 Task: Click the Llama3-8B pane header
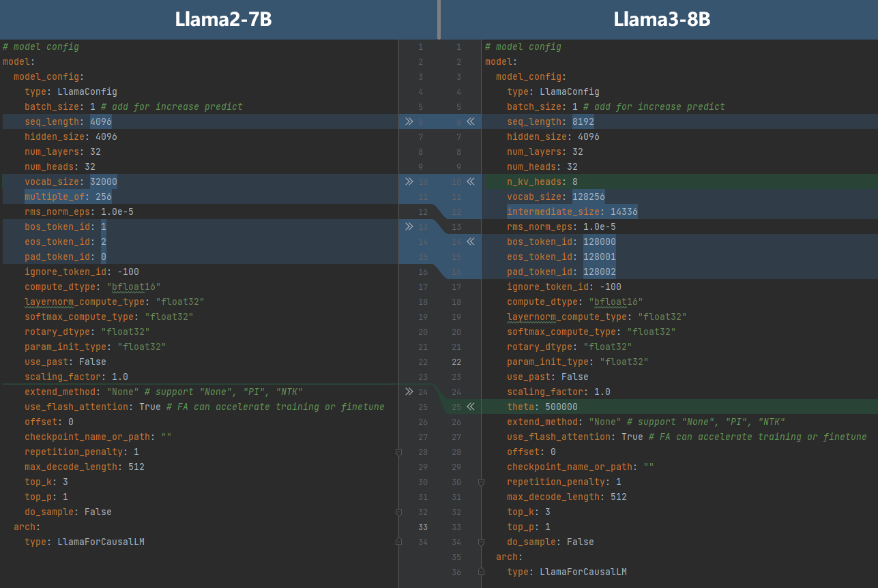[661, 19]
